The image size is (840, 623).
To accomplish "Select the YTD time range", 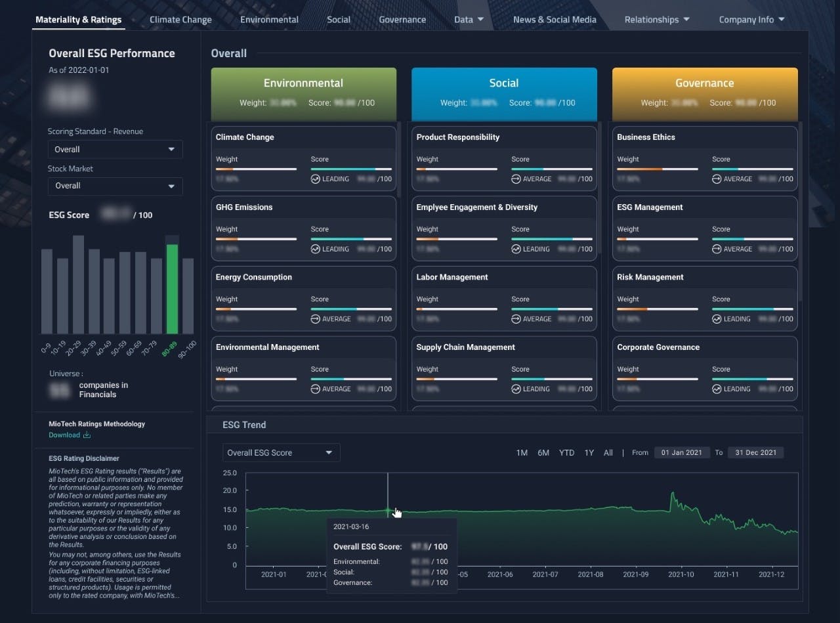I will [566, 453].
